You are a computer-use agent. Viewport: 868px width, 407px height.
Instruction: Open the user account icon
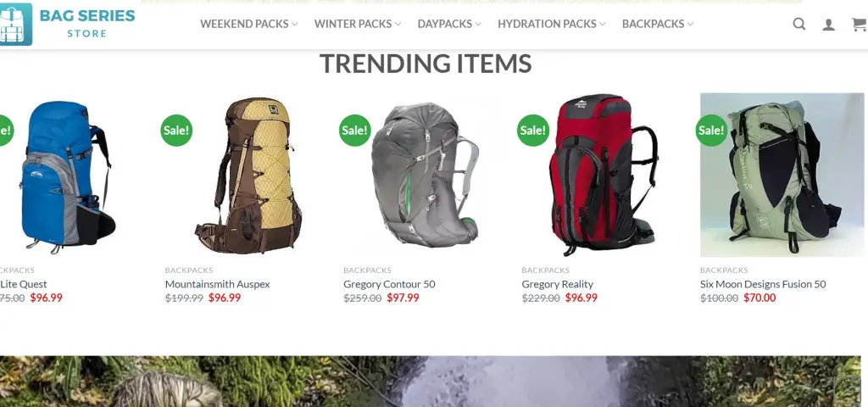tap(828, 25)
